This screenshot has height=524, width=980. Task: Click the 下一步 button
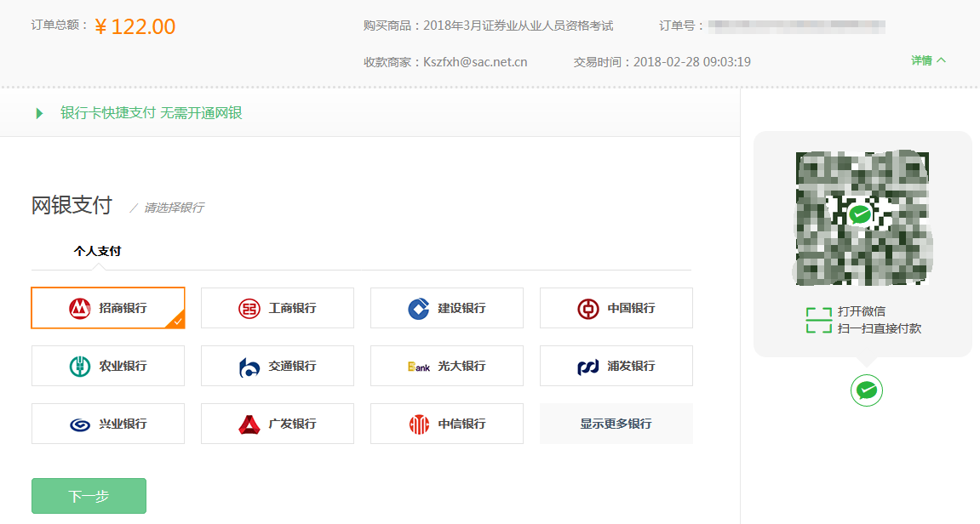coord(89,496)
